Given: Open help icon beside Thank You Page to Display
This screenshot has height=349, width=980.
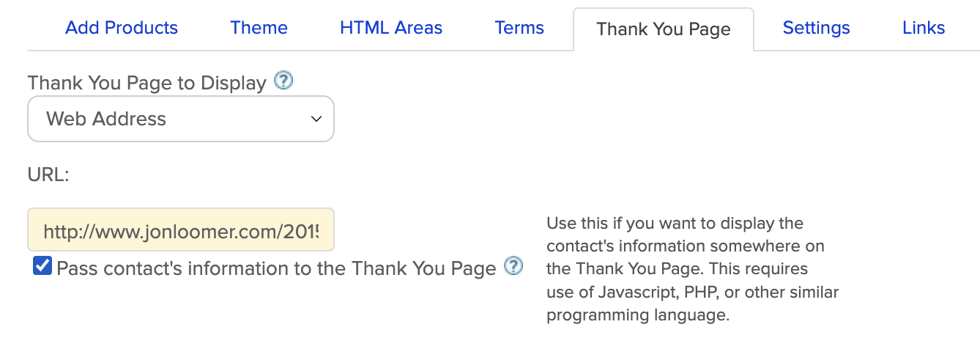Looking at the screenshot, I should click(x=283, y=81).
